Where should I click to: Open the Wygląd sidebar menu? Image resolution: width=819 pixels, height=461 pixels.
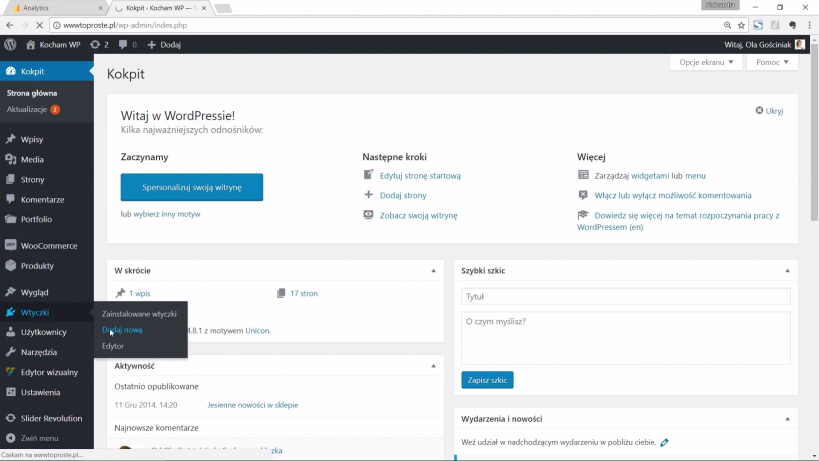pos(34,292)
